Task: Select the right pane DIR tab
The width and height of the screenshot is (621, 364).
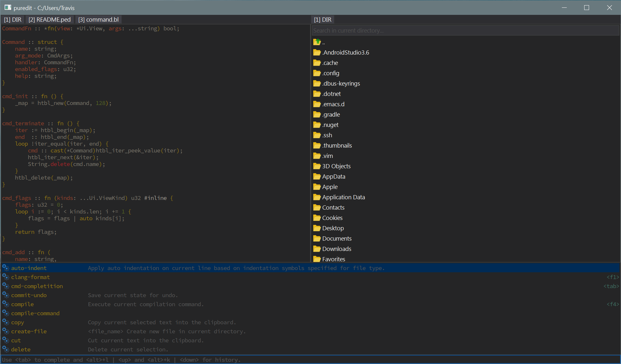Action: coord(323,20)
